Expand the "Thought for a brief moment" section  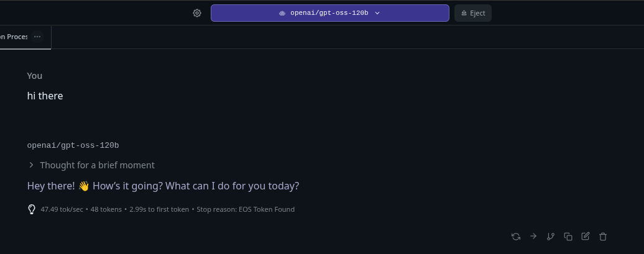(91, 165)
